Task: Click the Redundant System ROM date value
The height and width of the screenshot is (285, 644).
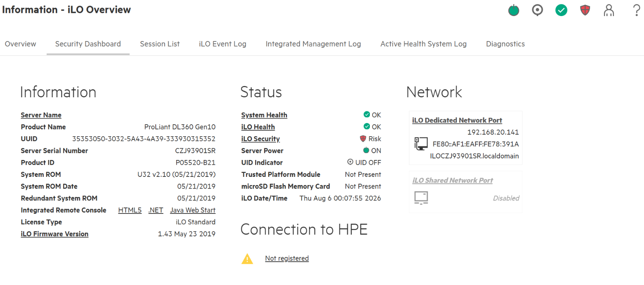Action: 196,198
